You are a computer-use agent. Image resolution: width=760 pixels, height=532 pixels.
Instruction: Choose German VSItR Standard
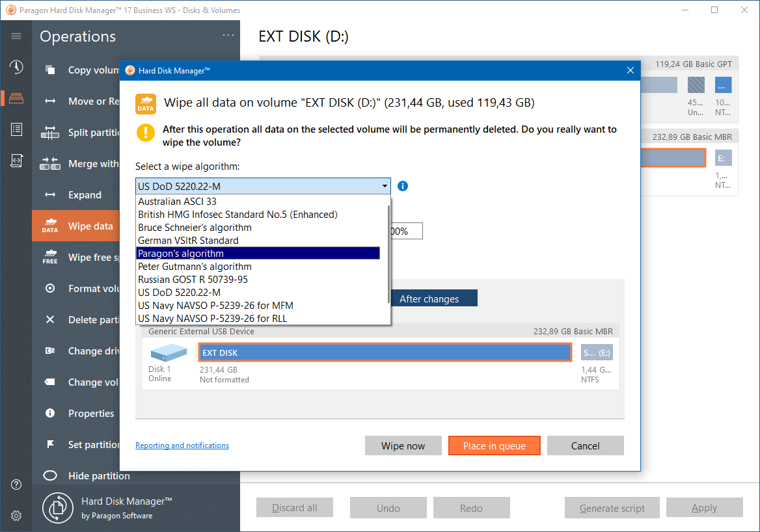[x=258, y=241]
